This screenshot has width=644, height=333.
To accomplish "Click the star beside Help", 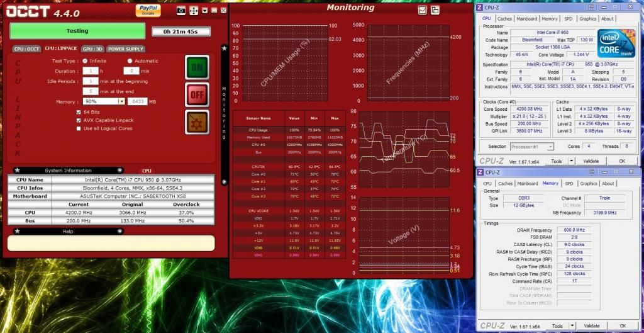I will [x=17, y=231].
